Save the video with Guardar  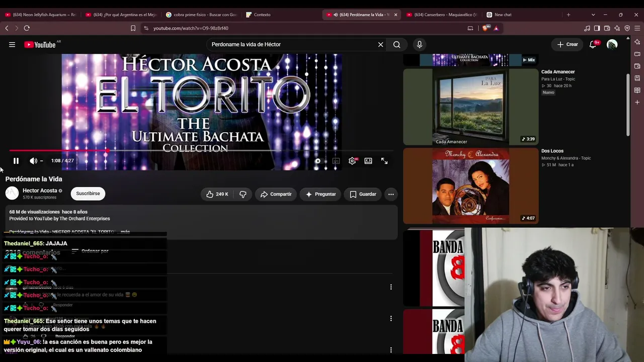coord(363,194)
